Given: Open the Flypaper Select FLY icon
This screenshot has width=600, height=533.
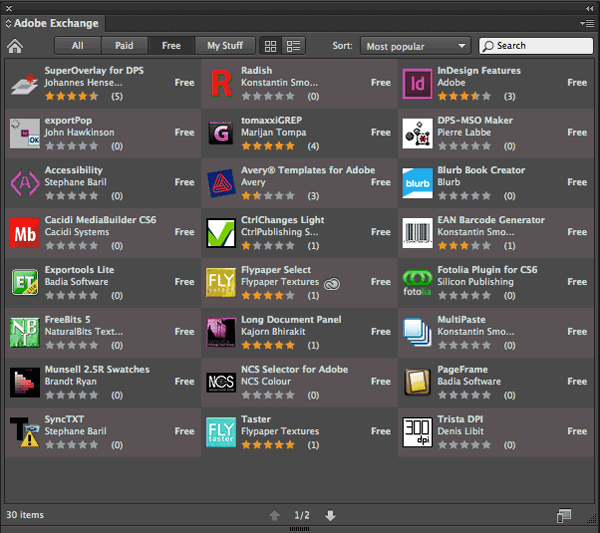Looking at the screenshot, I should (x=221, y=283).
